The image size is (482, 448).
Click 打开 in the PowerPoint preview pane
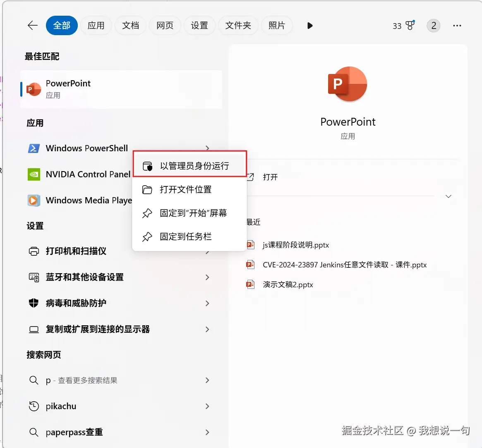coord(270,177)
